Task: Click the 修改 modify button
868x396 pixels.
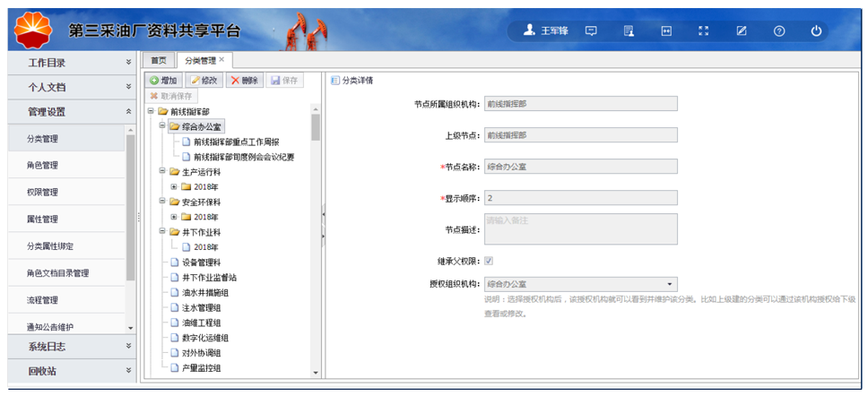Action: pyautogui.click(x=204, y=81)
